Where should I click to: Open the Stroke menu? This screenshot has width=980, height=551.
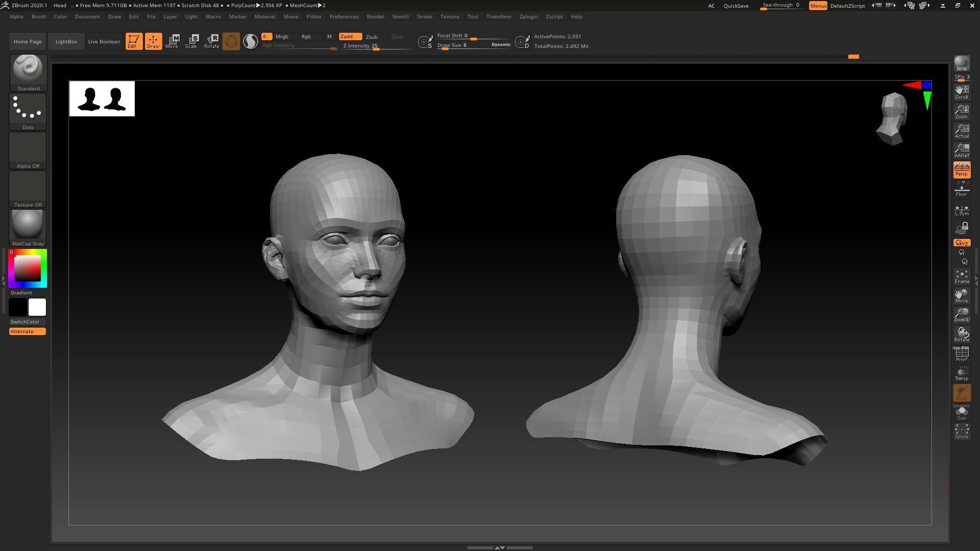[424, 16]
